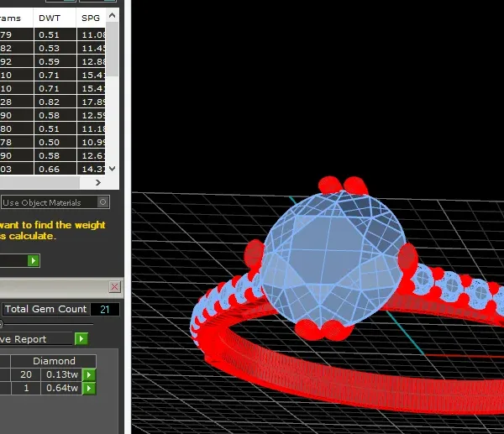Select the 0.64tw diamond weight cell

click(61, 388)
